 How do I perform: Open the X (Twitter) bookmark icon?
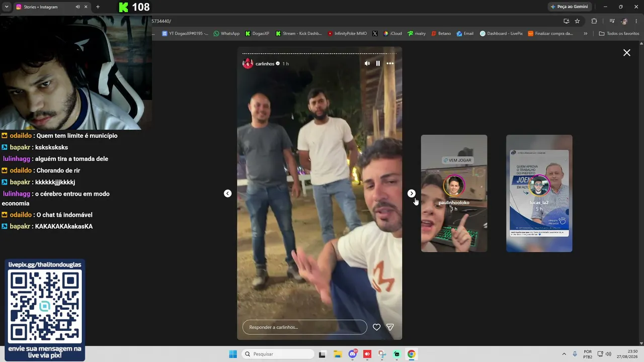[x=375, y=34]
